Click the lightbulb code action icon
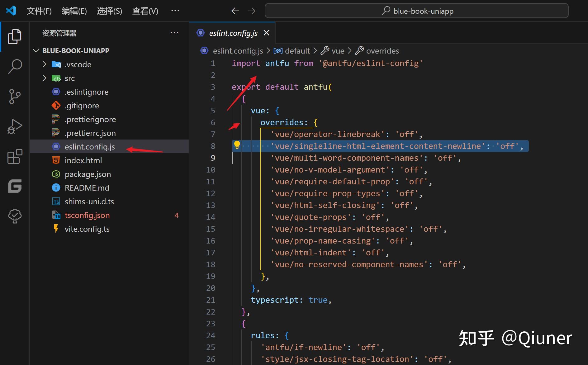This screenshot has height=365, width=588. click(237, 145)
